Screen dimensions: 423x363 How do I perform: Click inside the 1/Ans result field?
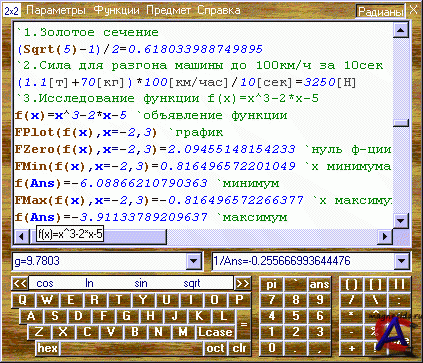[303, 261]
